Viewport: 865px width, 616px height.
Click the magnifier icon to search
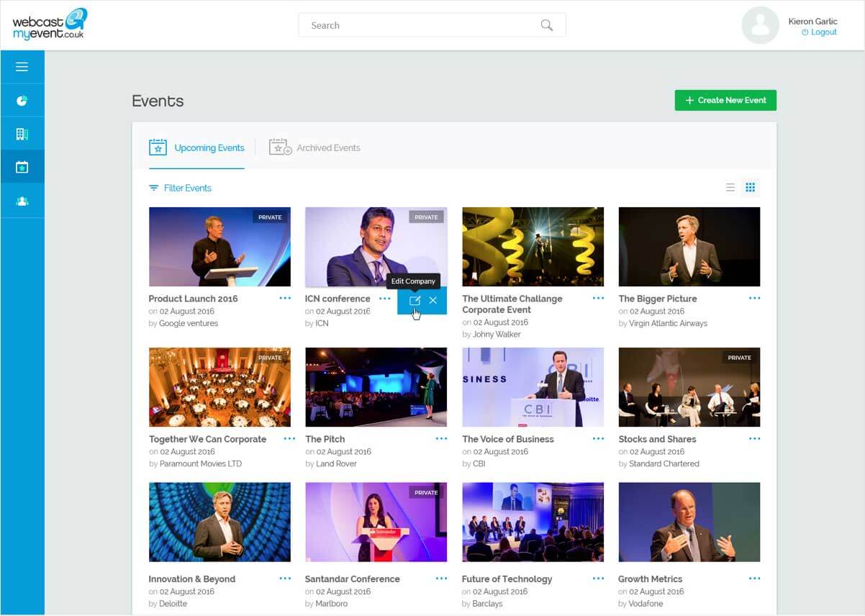547,24
